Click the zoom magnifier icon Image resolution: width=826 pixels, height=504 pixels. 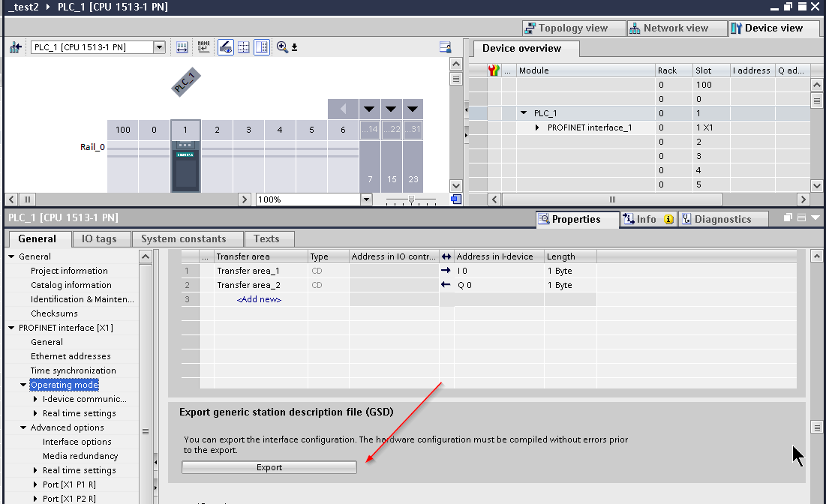(282, 47)
